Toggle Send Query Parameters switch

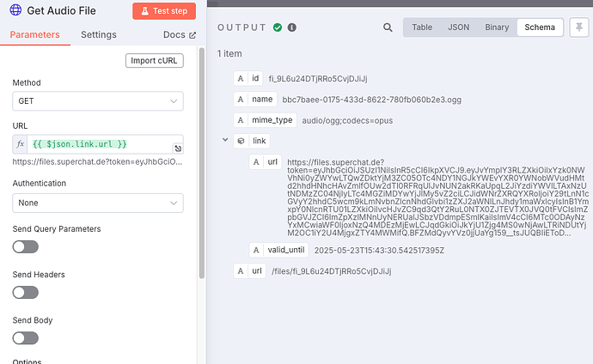pyautogui.click(x=25, y=247)
